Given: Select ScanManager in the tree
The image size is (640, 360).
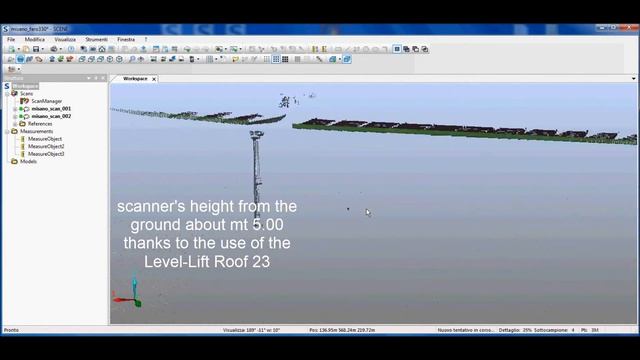Looking at the screenshot, I should click(47, 101).
